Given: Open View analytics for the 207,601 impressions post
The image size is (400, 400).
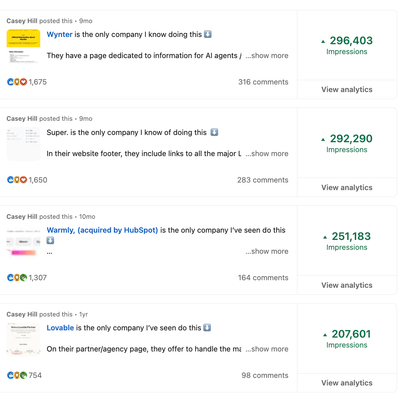Looking at the screenshot, I should (x=347, y=383).
